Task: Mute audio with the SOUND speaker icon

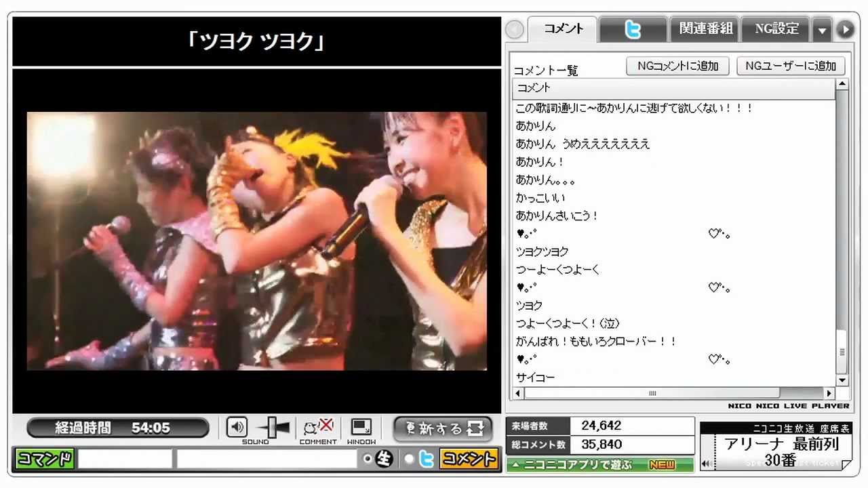Action: 237,427
